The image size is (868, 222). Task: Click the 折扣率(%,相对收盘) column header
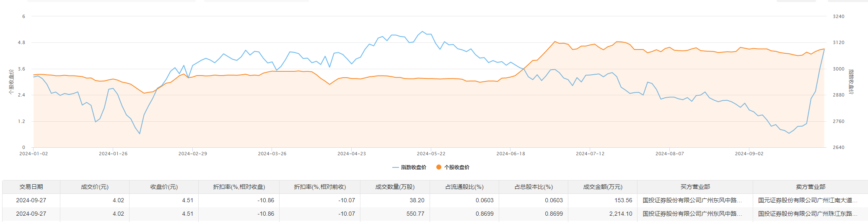239,187
